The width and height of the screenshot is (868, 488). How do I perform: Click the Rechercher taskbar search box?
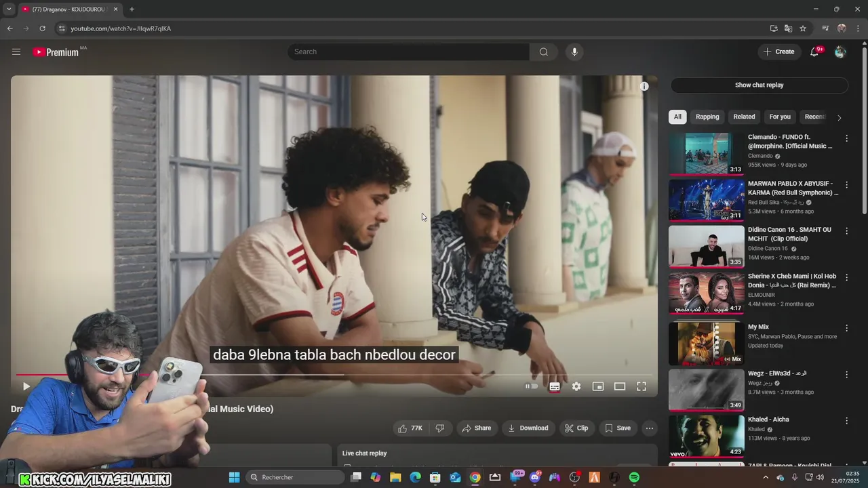click(295, 477)
